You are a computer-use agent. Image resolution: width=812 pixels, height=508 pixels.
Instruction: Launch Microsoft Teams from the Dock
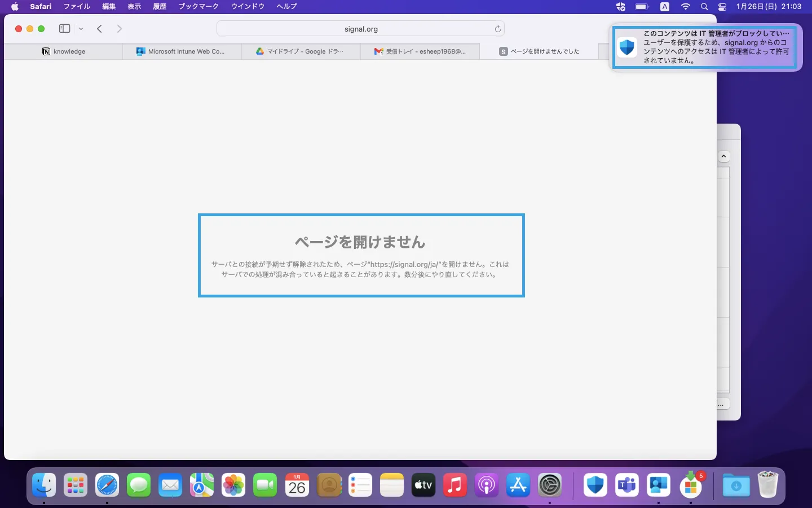[626, 485]
